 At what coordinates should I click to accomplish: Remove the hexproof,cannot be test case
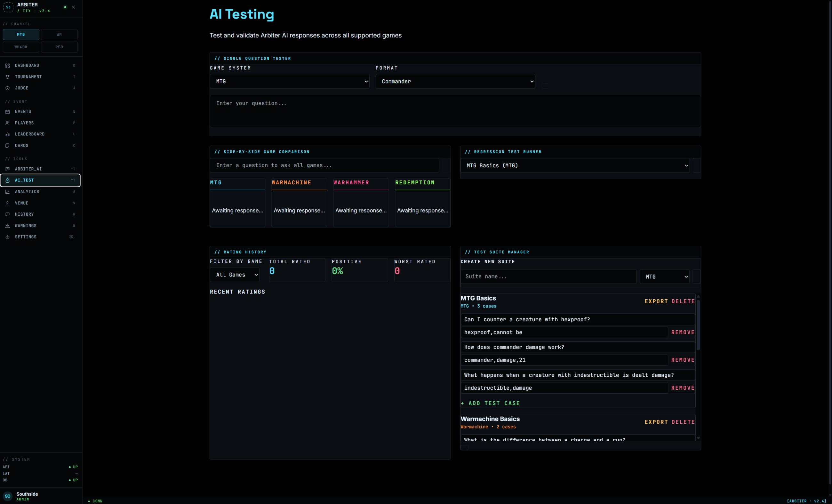683,332
